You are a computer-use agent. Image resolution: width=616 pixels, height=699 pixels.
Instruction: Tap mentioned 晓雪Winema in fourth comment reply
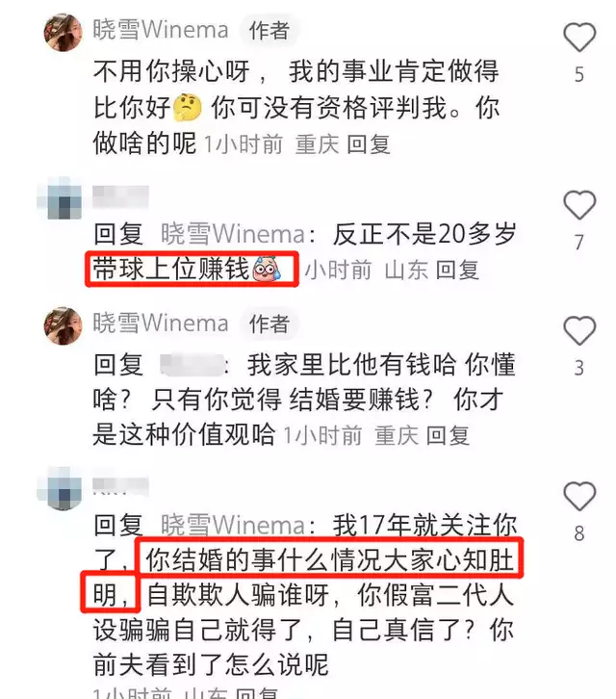point(233,525)
